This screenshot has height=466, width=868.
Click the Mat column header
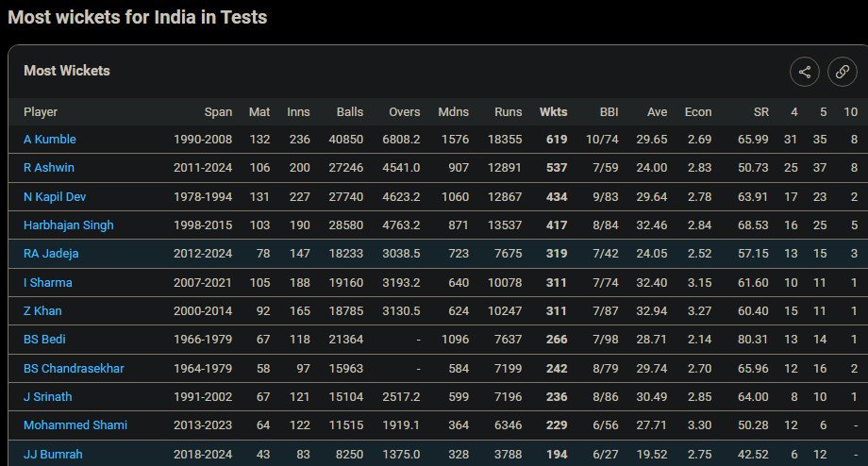point(259,112)
